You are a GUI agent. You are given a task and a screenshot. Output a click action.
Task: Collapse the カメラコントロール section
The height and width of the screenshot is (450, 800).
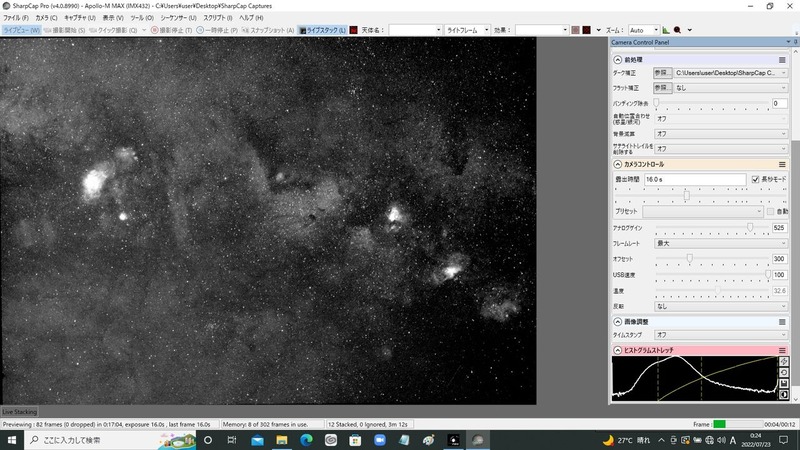617,164
